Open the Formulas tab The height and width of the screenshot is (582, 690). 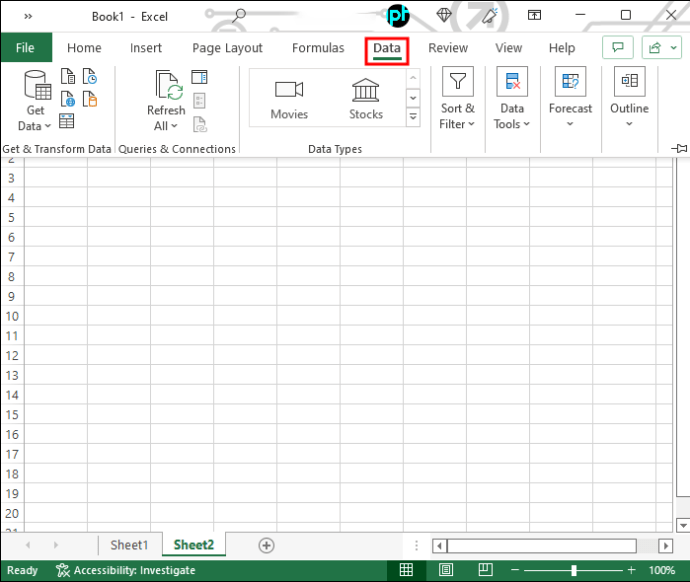tap(318, 48)
